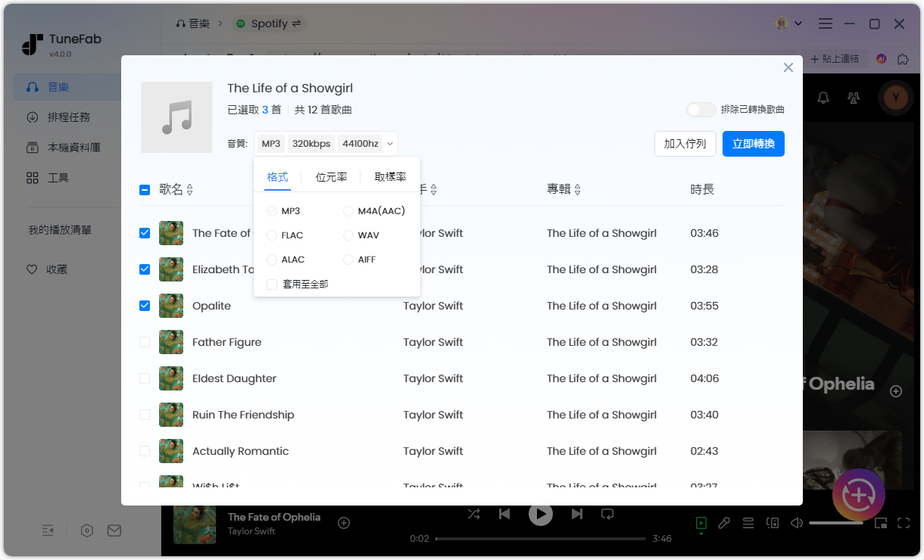This screenshot has height=560, width=924.
Task: Open Spotify friend activity panel
Action: tap(855, 98)
